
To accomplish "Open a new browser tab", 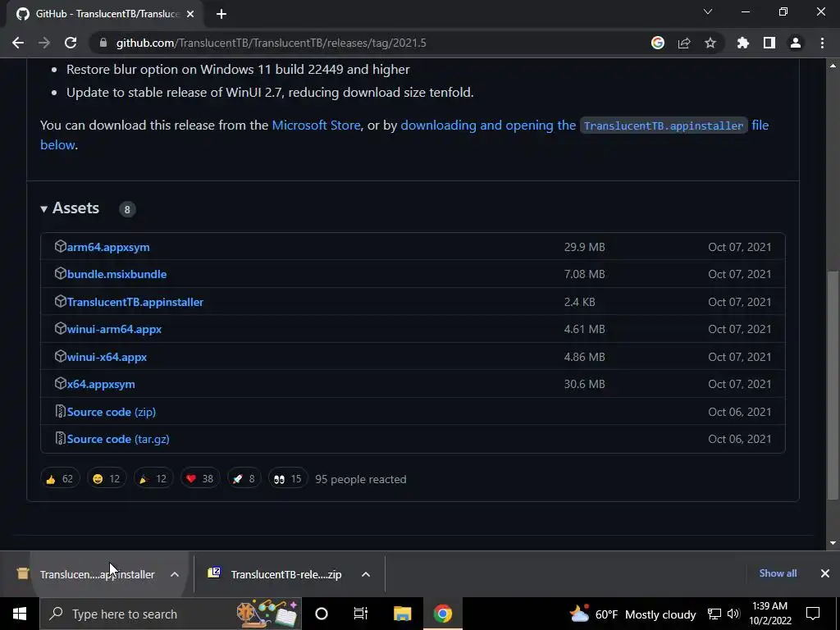I will coord(221,15).
